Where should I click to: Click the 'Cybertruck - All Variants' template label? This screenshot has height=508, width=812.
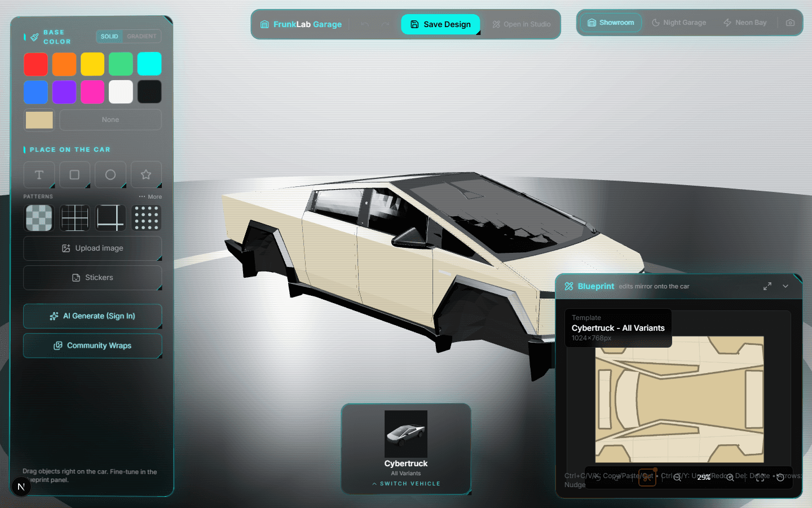[618, 328]
